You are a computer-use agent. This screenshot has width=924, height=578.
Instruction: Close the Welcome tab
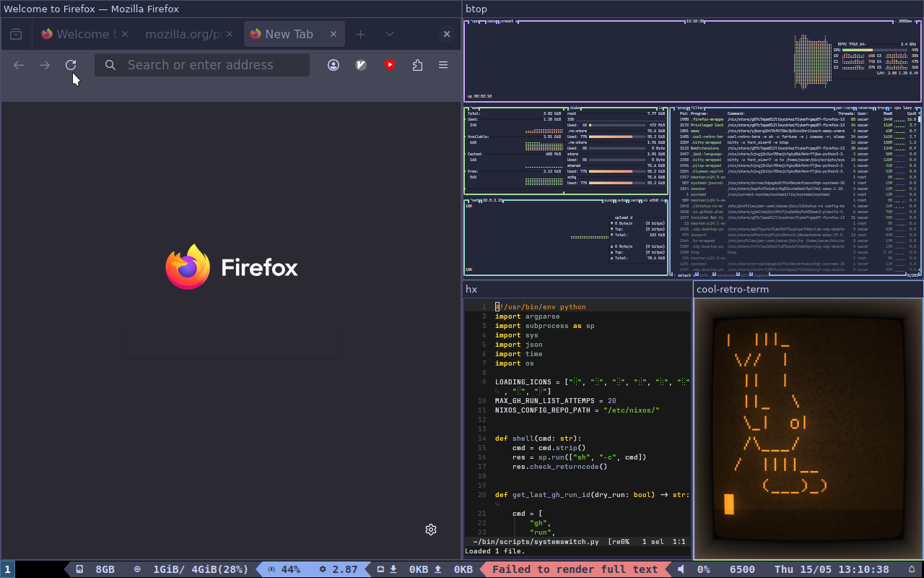[x=125, y=34]
